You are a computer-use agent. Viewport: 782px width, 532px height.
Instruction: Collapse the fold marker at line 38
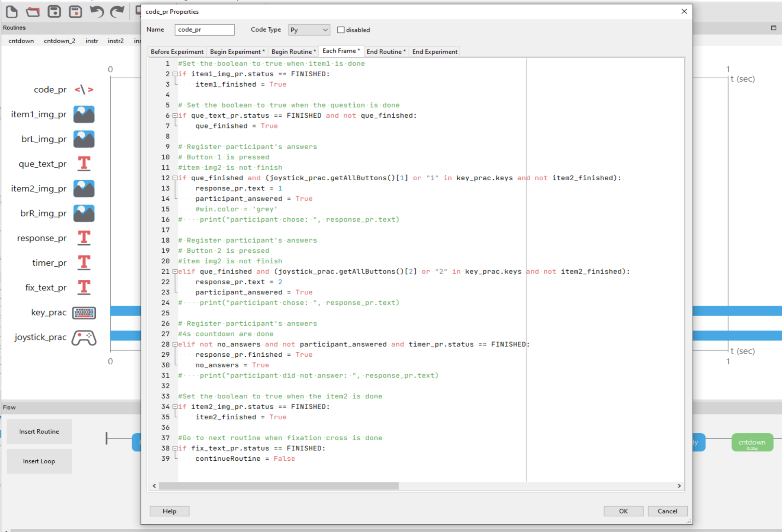(x=175, y=448)
